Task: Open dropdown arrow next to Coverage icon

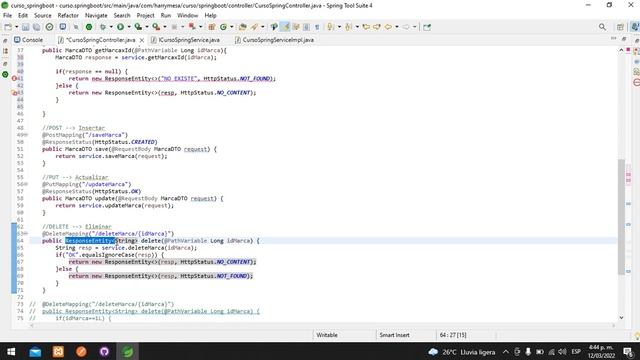Action: tap(147, 27)
